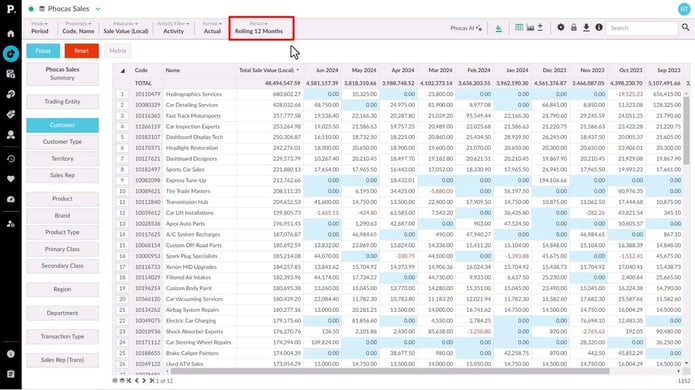Click the plus-over-line toolbar icon
Screen dimensions: 695x390
coord(540,27)
